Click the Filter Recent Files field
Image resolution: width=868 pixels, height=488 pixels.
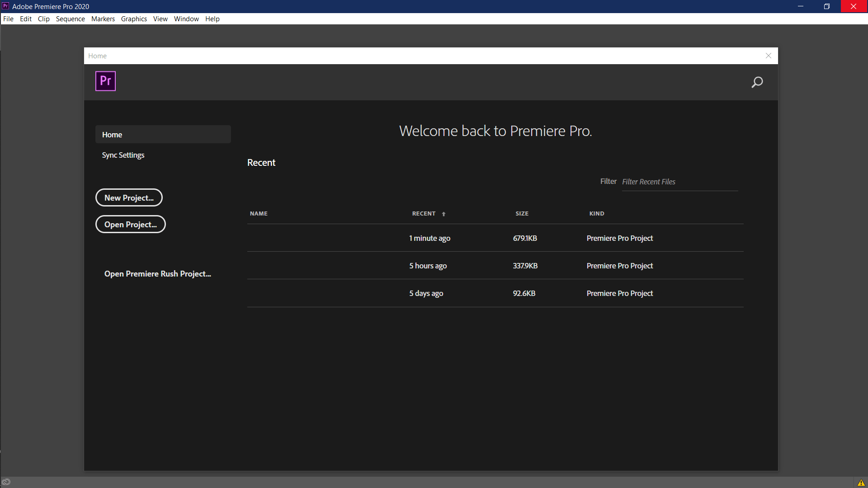click(679, 182)
